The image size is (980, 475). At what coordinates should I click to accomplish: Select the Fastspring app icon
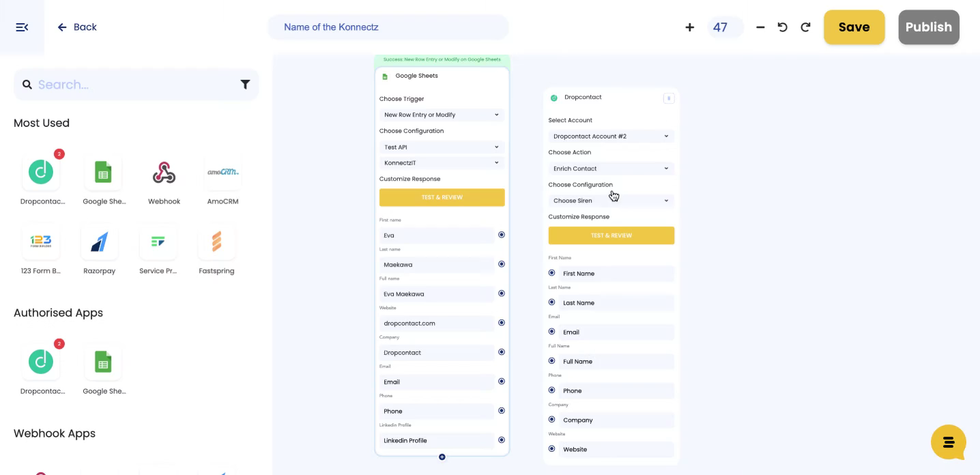216,242
